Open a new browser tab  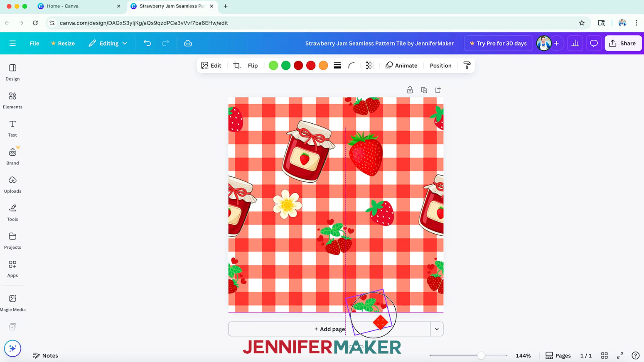[226, 6]
